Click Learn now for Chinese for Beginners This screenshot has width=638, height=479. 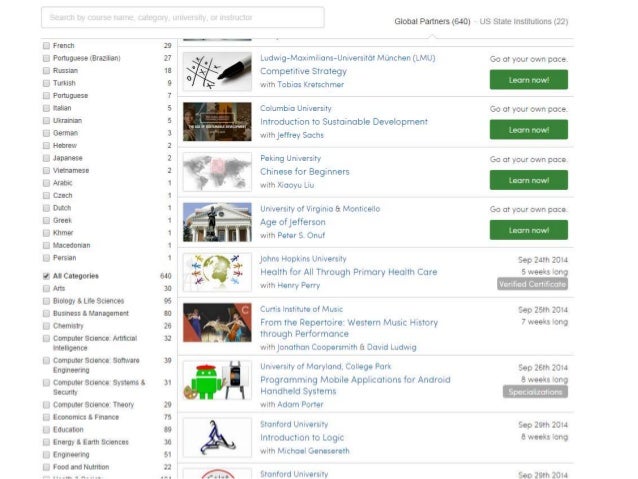529,180
